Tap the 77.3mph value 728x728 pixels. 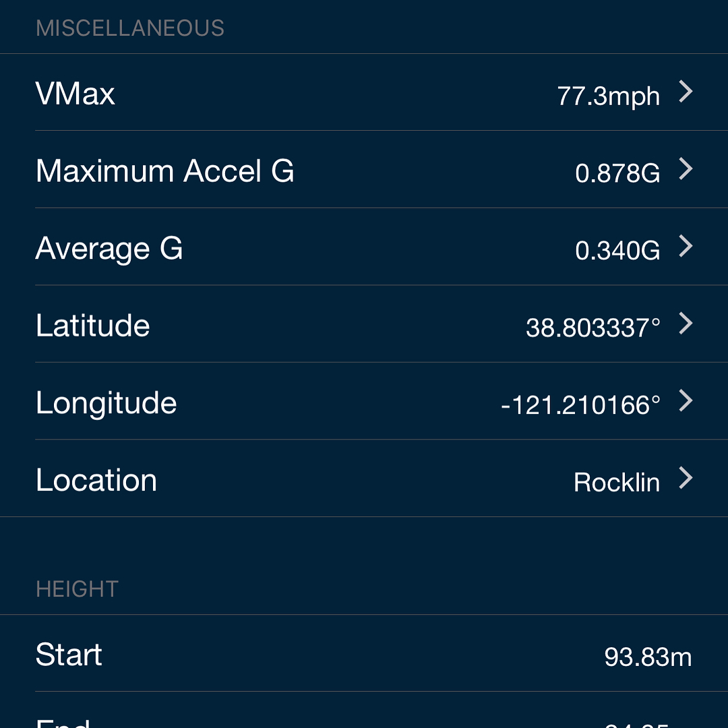click(609, 96)
